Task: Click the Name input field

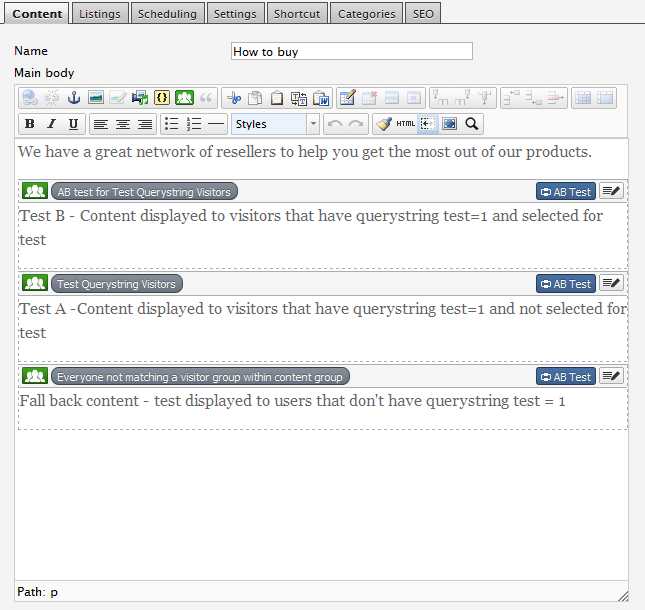Action: point(351,51)
